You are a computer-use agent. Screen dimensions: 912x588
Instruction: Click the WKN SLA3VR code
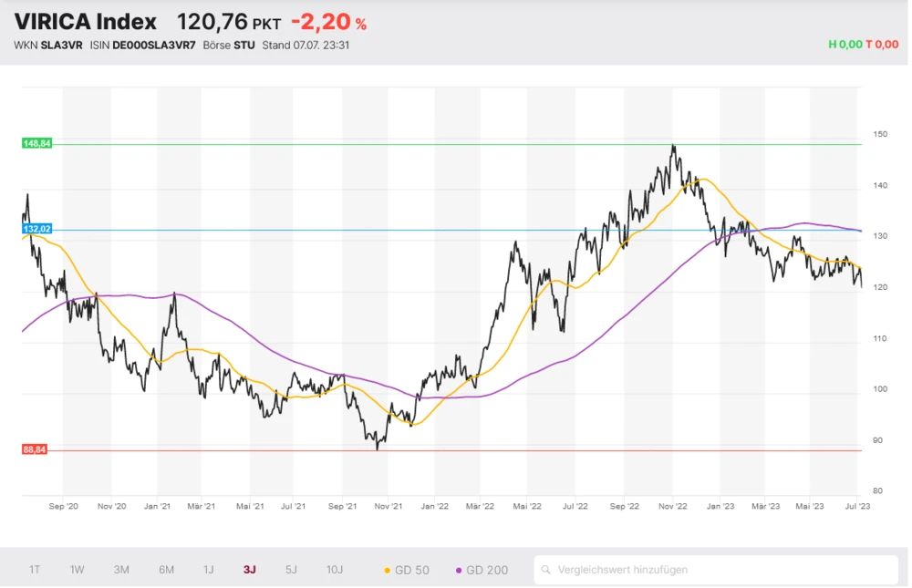[x=62, y=45]
